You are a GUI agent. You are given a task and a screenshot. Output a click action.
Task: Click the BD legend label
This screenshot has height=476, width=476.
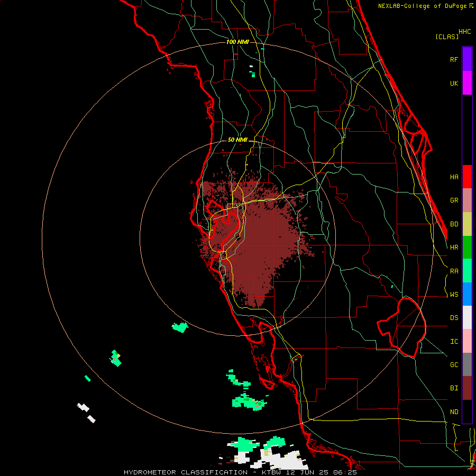coord(454,224)
